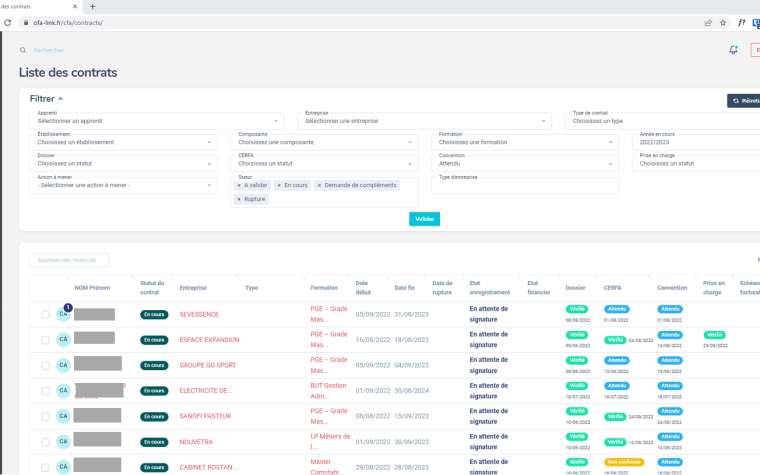Click the Valider button
This screenshot has height=475, width=760.
(424, 219)
